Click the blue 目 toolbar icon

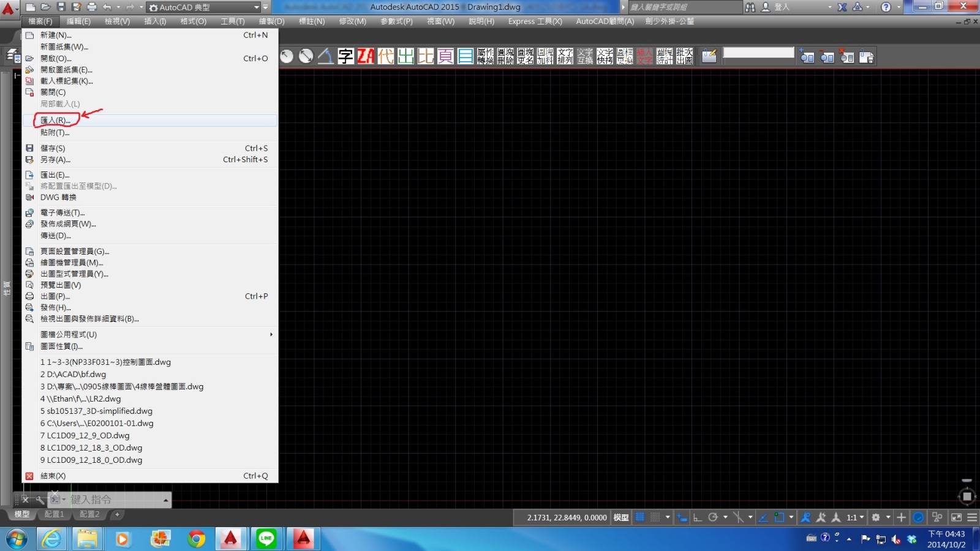click(466, 56)
